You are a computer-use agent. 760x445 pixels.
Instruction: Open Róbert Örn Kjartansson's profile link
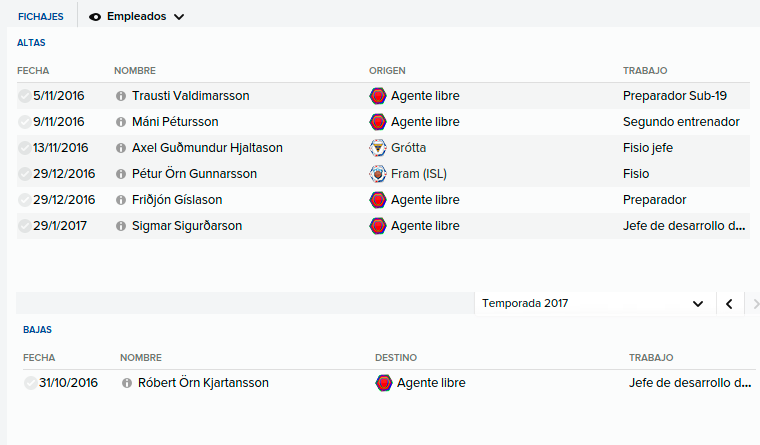pos(203,383)
